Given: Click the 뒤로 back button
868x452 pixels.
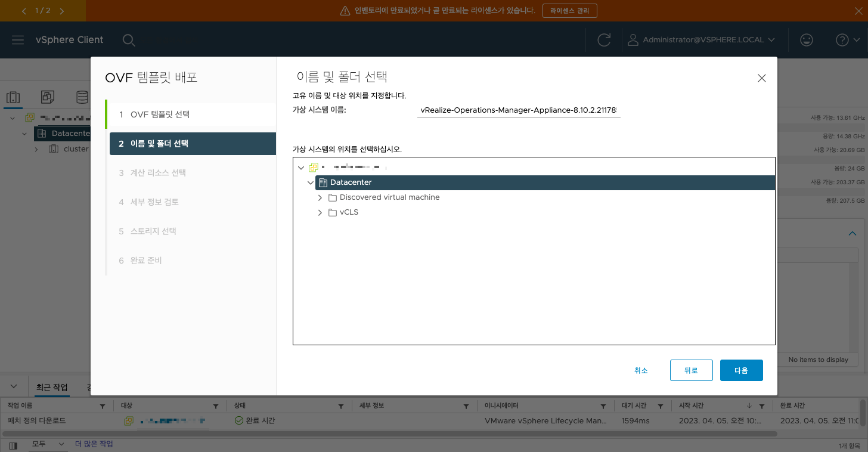Looking at the screenshot, I should tap(691, 370).
